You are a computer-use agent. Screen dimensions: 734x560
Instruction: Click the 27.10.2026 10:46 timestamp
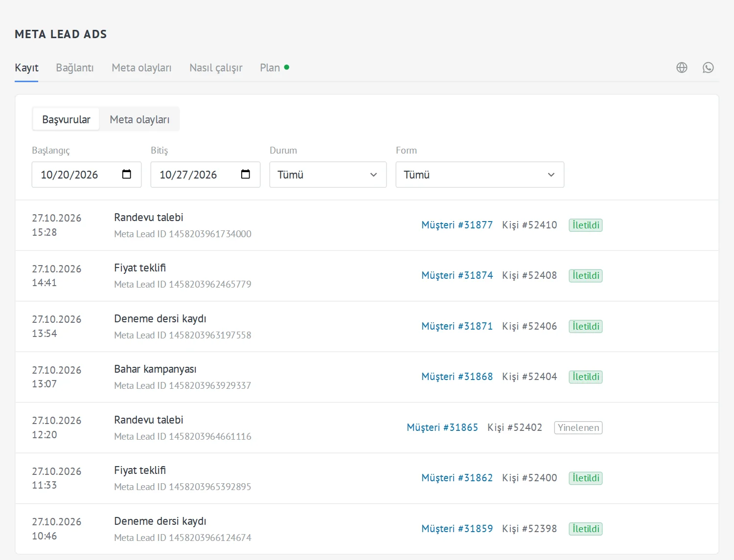pos(57,529)
